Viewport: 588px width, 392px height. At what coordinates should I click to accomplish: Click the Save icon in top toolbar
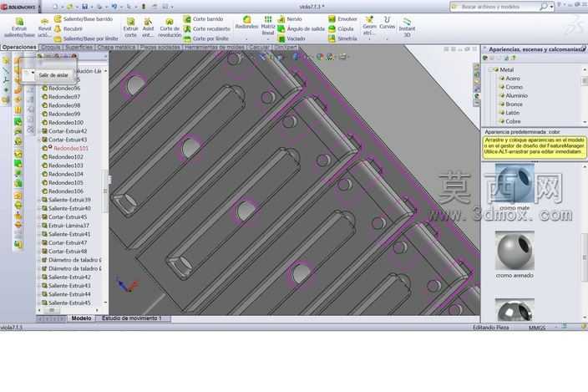pyautogui.click(x=84, y=7)
